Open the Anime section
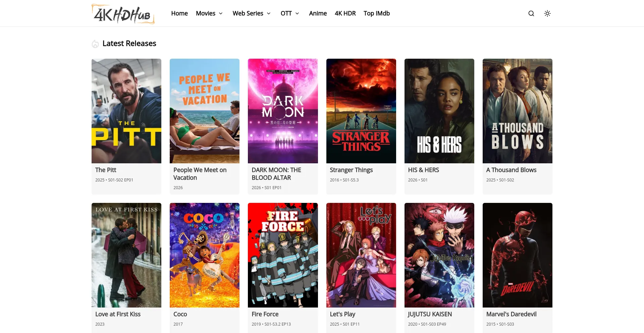The height and width of the screenshot is (333, 644). click(318, 13)
